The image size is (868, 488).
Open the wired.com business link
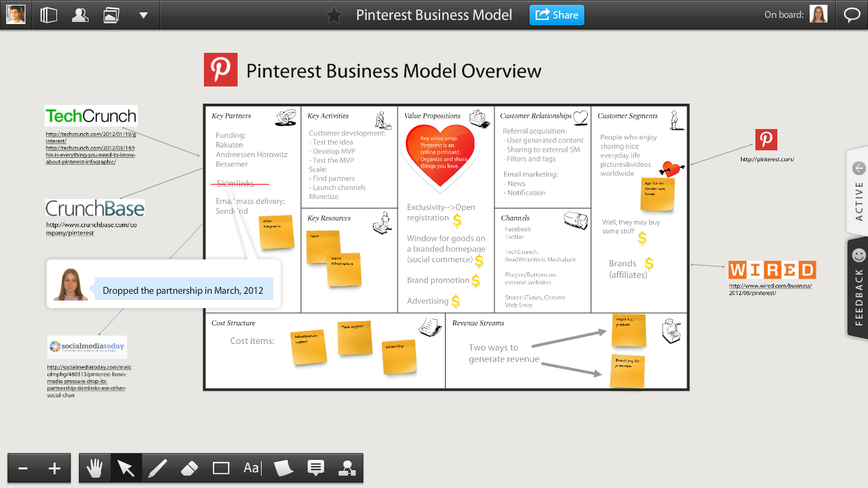(x=770, y=289)
